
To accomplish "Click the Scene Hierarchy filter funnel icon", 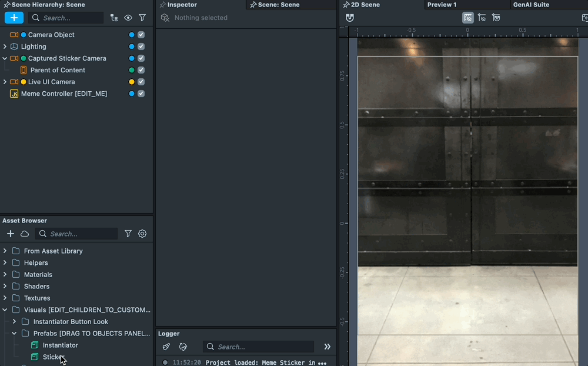I will pos(142,18).
